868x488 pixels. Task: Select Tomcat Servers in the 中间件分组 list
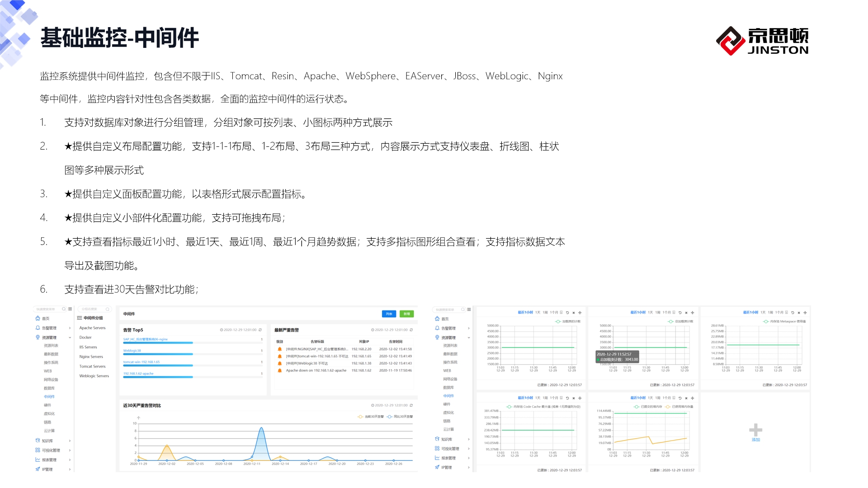92,366
